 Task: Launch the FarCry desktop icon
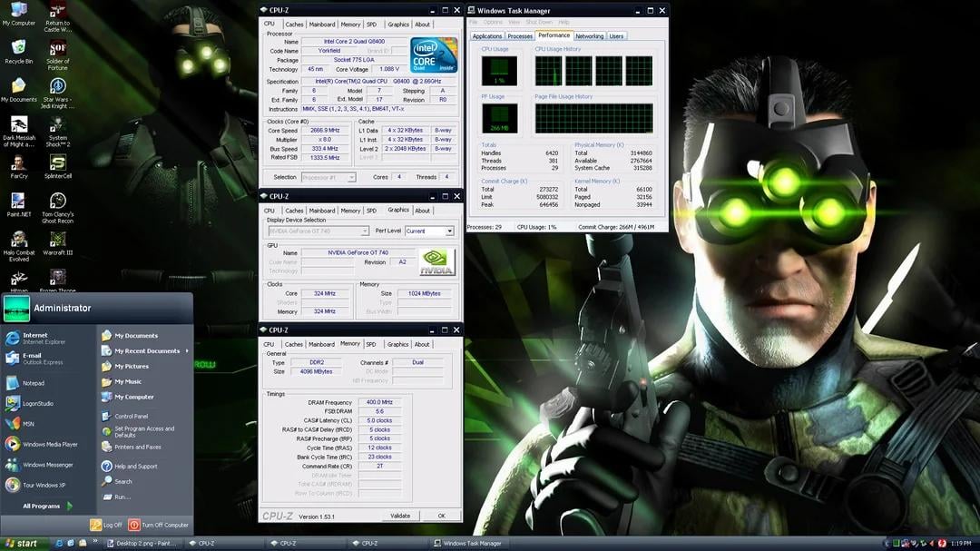[19, 162]
